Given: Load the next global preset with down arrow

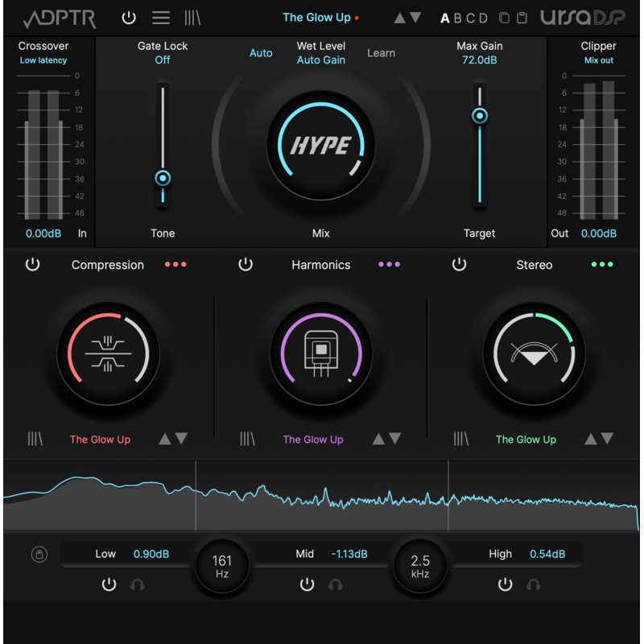Looking at the screenshot, I should tap(415, 18).
